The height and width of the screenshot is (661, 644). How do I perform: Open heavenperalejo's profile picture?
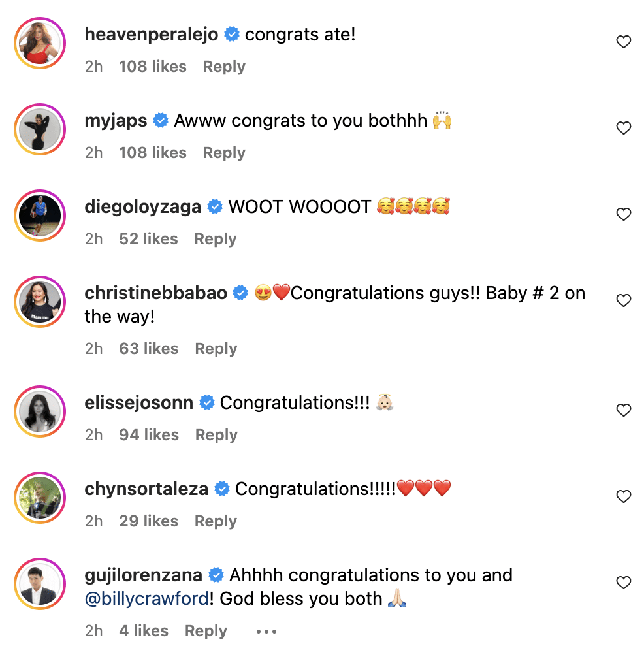(x=40, y=42)
